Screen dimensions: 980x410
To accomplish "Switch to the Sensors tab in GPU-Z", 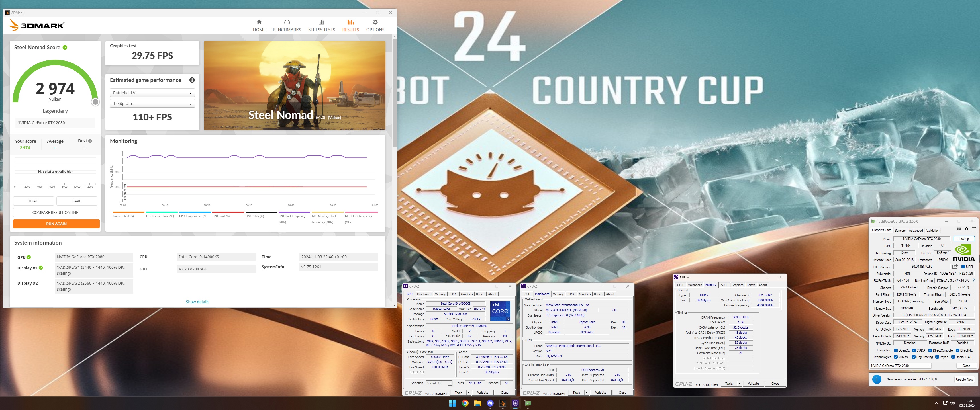I will coord(900,230).
